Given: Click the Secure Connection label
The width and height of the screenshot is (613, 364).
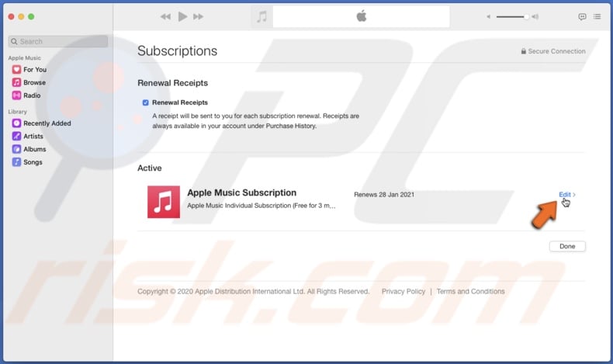Looking at the screenshot, I should tap(556, 51).
